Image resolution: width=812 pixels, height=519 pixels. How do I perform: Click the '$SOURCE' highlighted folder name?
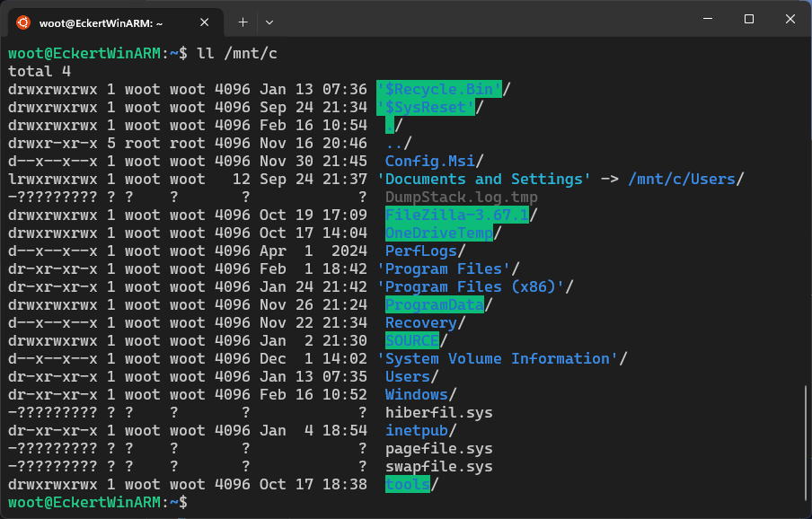pyautogui.click(x=411, y=340)
